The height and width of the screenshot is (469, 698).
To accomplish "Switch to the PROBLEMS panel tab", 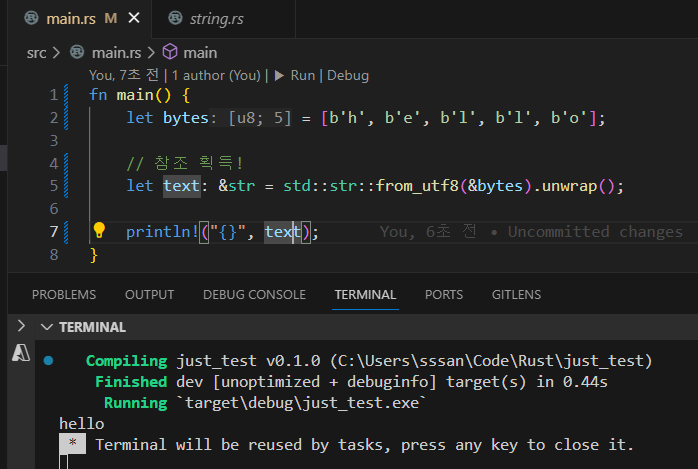I will pyautogui.click(x=64, y=294).
